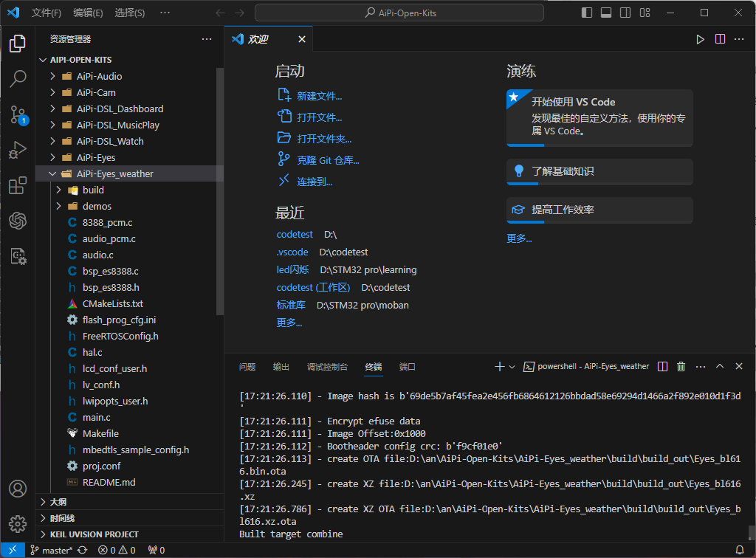
Task: Open recent codetest D:\ project
Action: point(295,234)
